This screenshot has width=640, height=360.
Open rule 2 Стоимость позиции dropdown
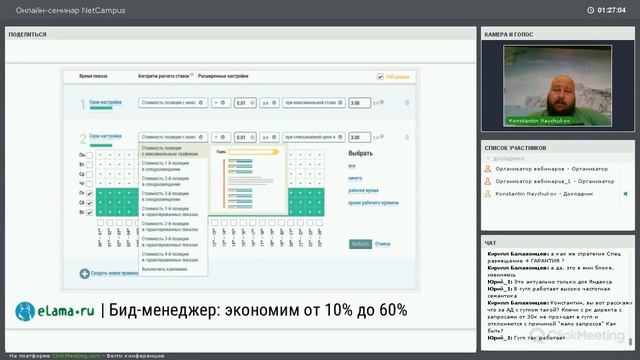[173, 137]
